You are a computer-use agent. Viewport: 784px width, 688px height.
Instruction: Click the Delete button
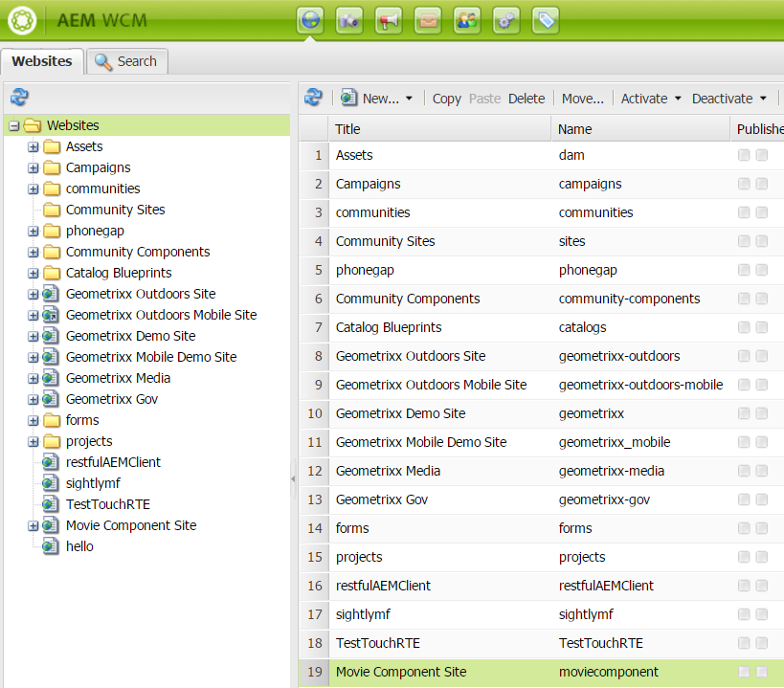[x=526, y=99]
